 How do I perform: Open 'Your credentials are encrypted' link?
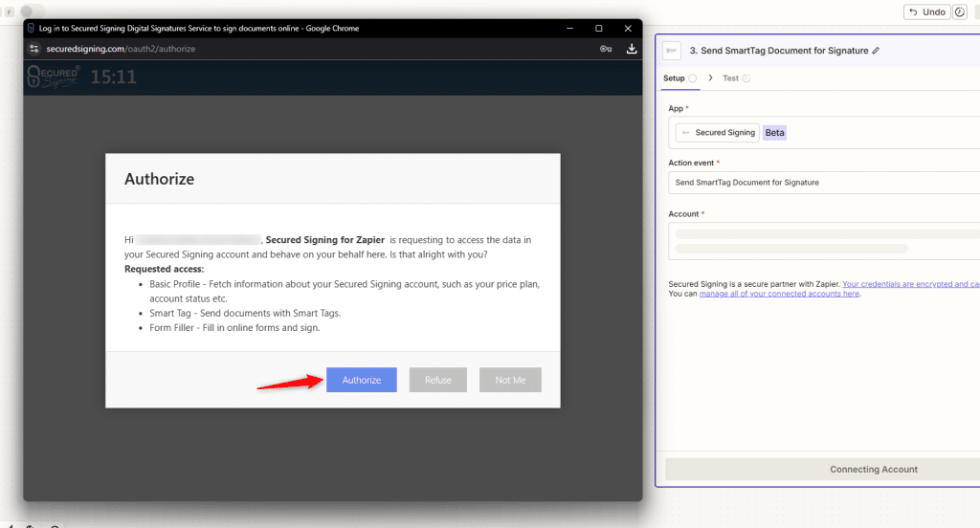click(911, 284)
